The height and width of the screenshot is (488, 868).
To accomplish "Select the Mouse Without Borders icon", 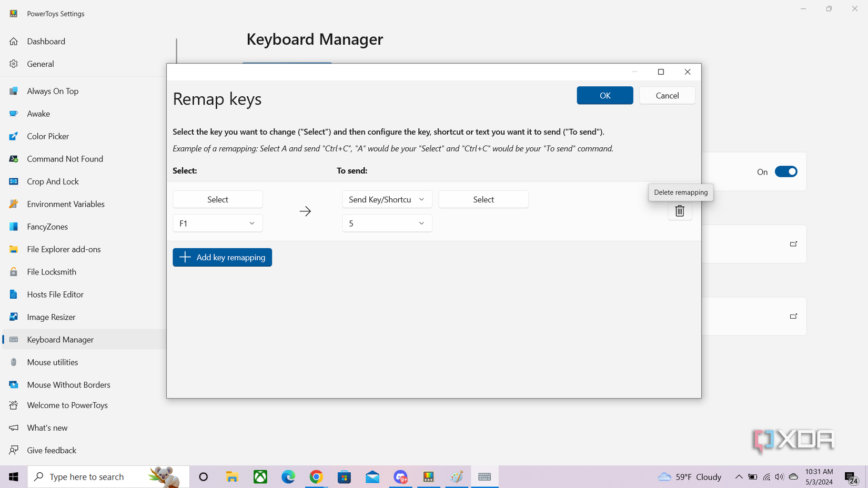I will coord(13,384).
